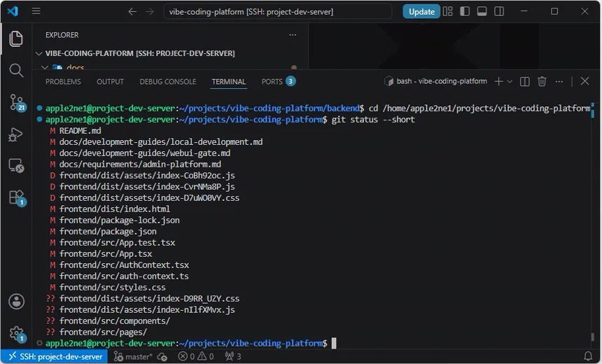Open the notifications bell

point(588,357)
